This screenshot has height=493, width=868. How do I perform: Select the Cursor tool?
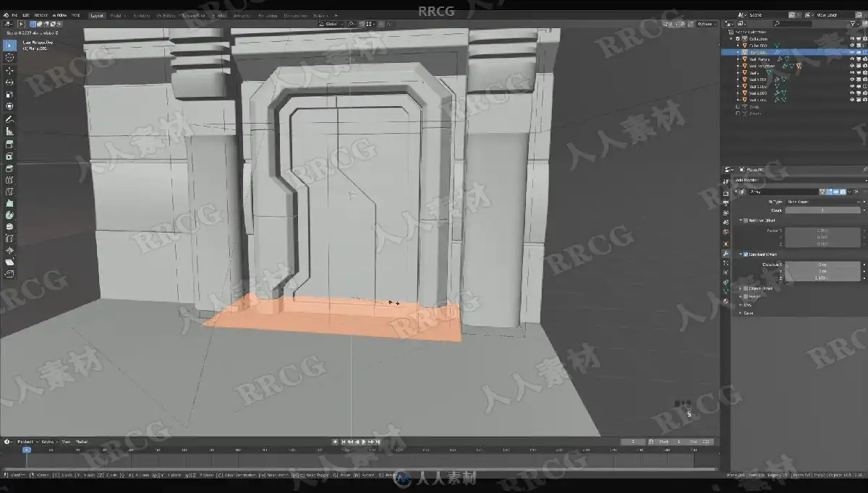click(x=9, y=57)
